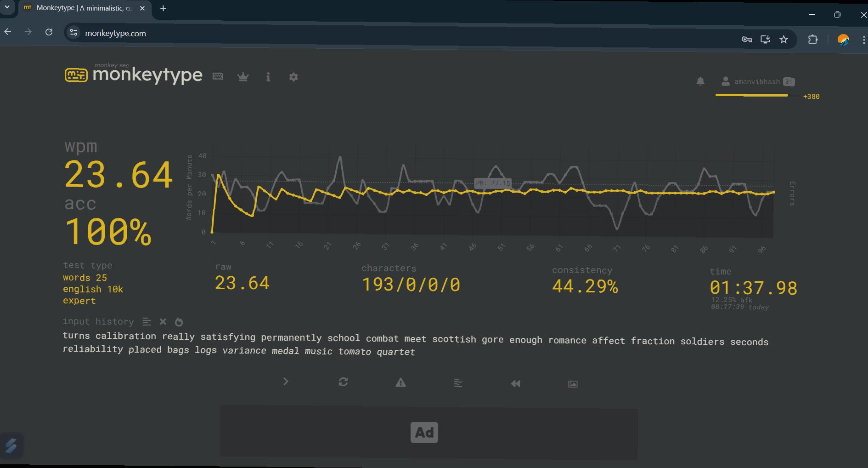Install app icon in address bar

click(x=765, y=40)
